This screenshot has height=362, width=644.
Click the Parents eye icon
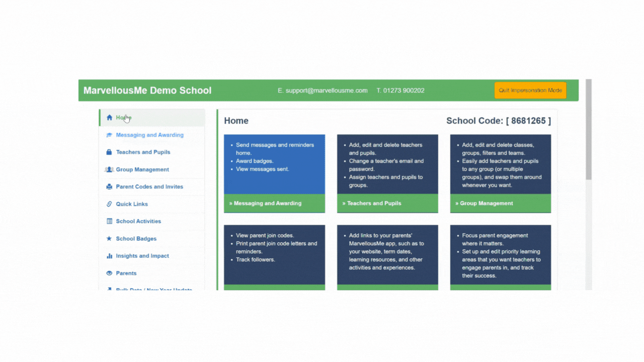click(x=109, y=274)
